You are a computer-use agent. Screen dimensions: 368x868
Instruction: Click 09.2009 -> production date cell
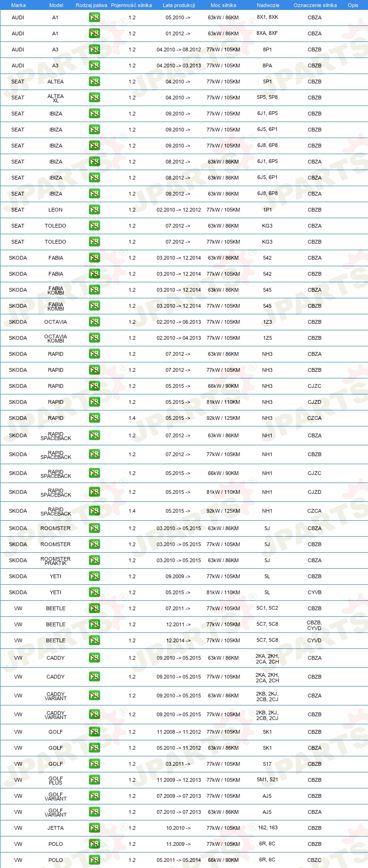coord(178,576)
